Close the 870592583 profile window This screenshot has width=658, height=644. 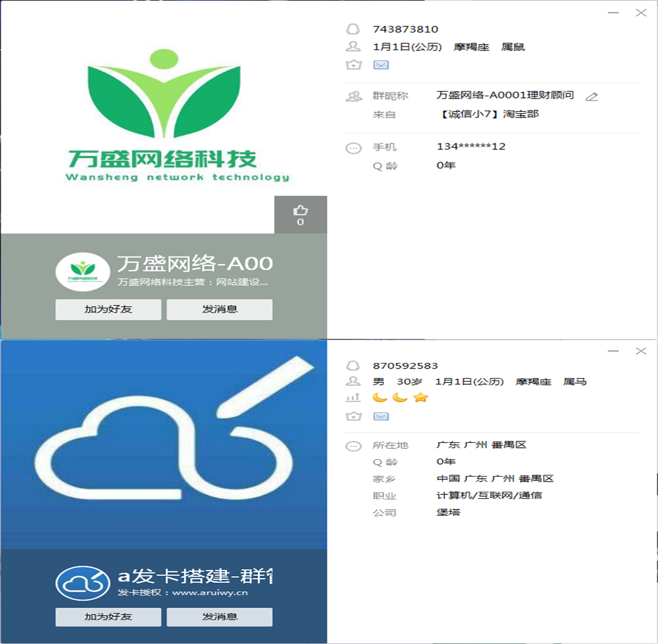(x=641, y=350)
